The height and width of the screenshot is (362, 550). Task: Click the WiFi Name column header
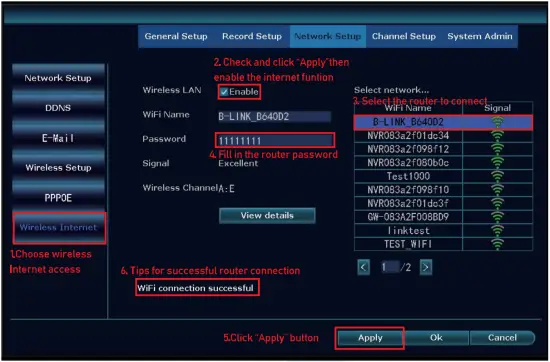(x=408, y=108)
